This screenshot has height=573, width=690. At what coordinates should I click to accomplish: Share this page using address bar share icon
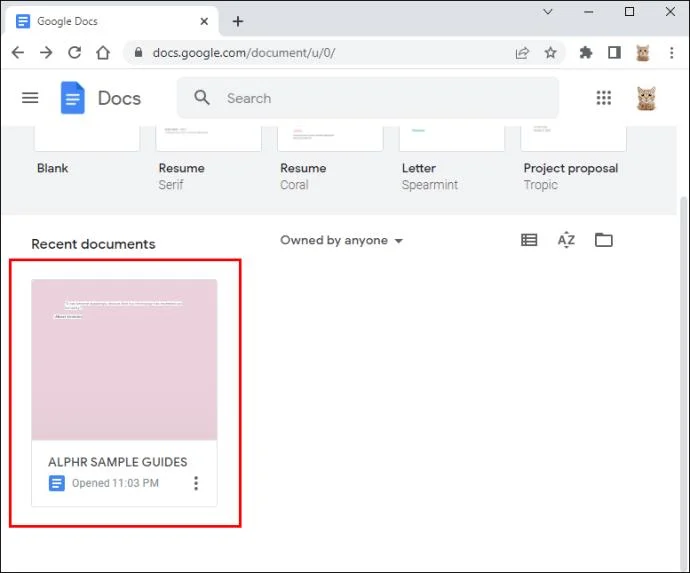[x=522, y=53]
